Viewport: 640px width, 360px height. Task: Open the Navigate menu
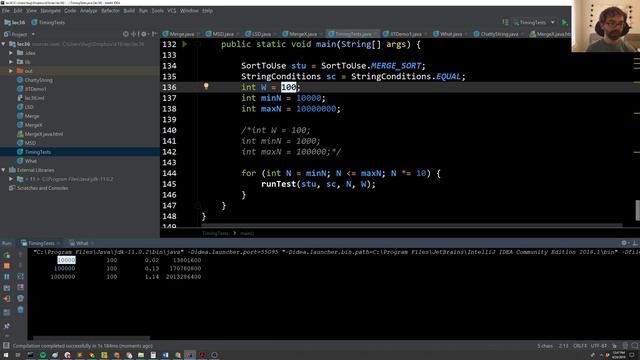(x=51, y=11)
